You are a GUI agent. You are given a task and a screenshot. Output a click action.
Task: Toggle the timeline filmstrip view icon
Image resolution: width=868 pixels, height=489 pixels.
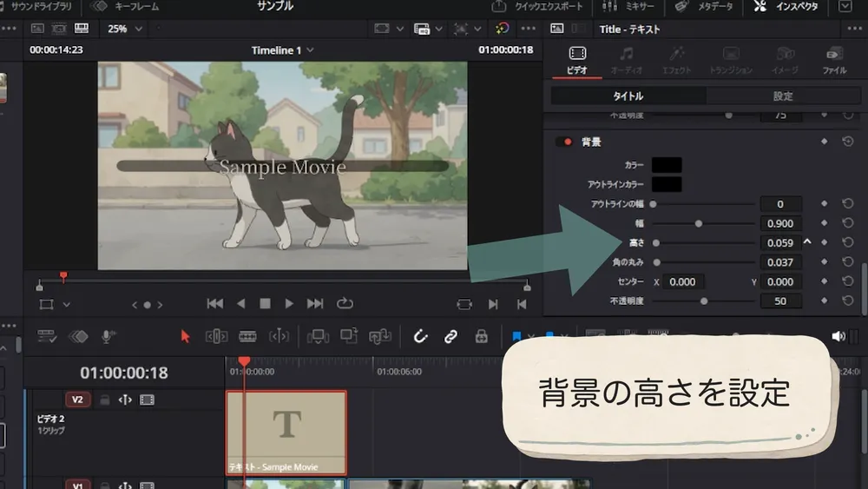pyautogui.click(x=82, y=29)
